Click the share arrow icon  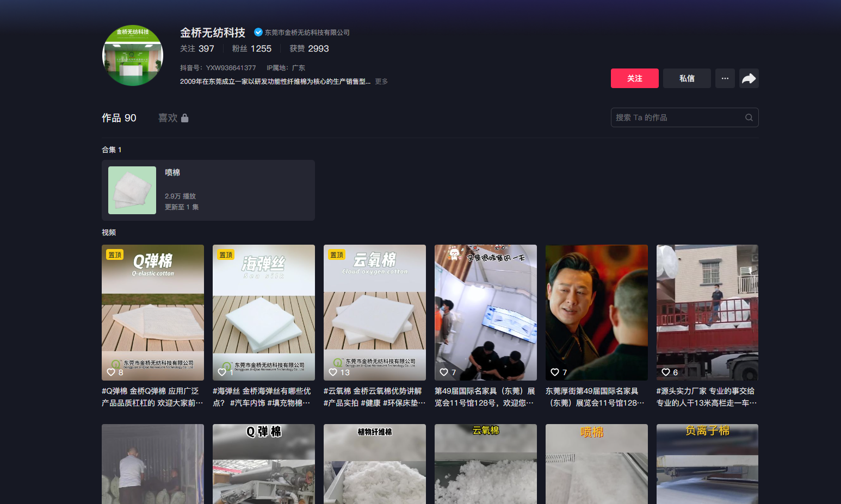(749, 78)
